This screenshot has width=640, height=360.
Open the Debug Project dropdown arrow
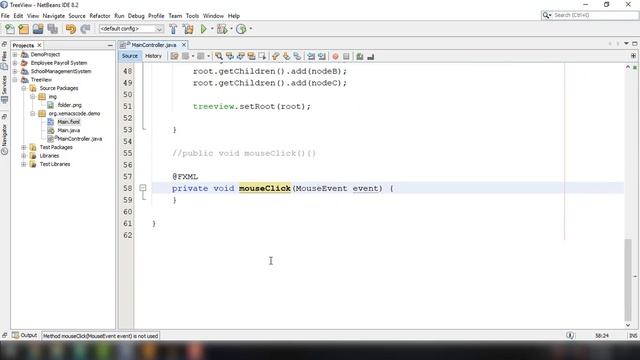[x=231, y=29]
